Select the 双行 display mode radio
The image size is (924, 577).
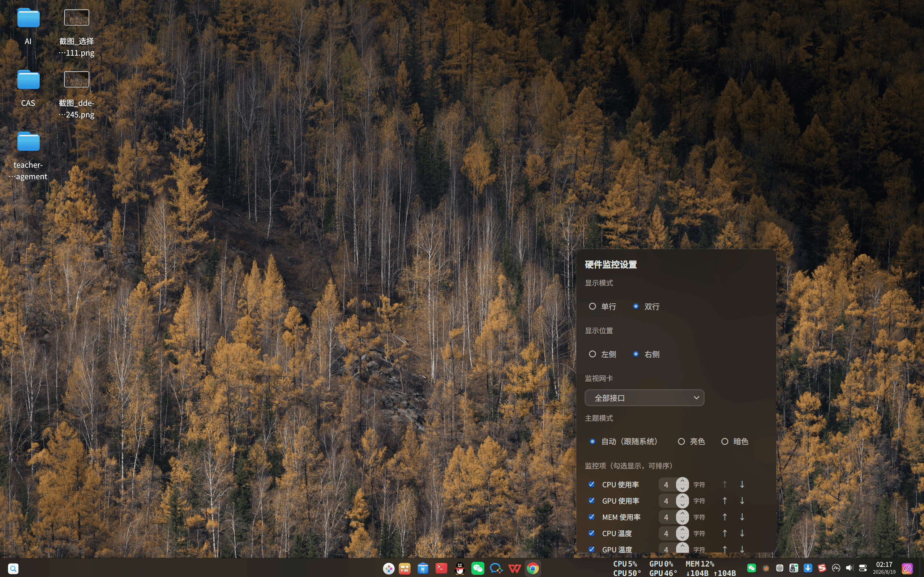click(636, 307)
